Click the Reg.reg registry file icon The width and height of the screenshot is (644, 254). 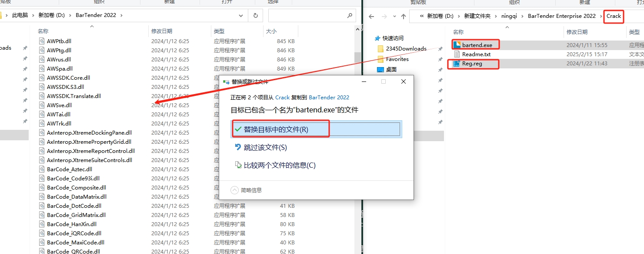457,64
